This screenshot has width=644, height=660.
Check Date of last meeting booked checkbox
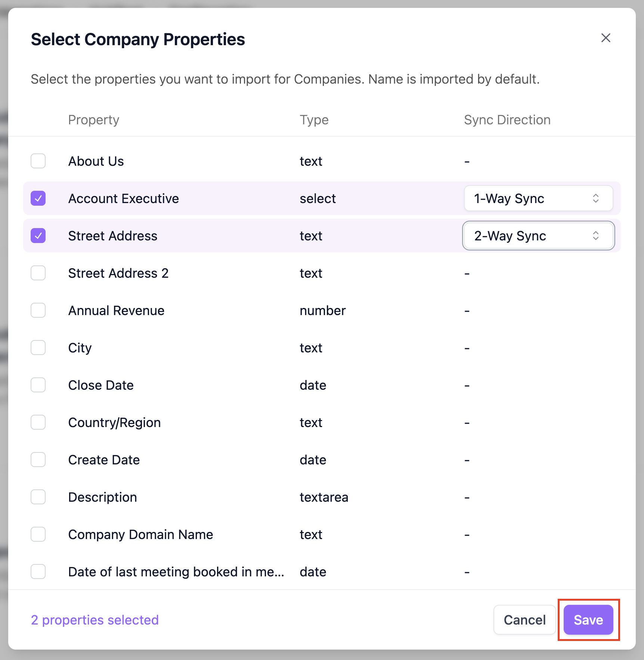[38, 572]
